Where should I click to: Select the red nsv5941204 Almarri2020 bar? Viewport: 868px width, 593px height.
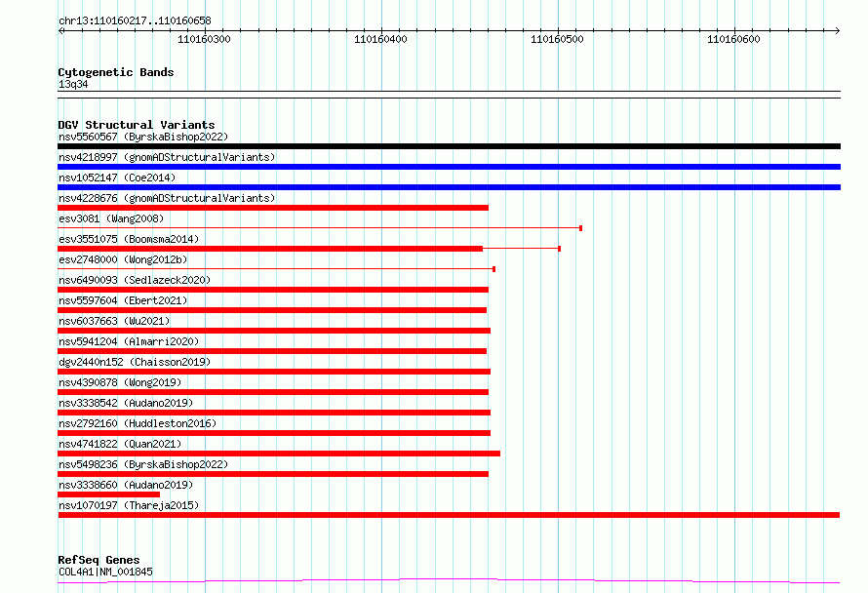coord(272,351)
